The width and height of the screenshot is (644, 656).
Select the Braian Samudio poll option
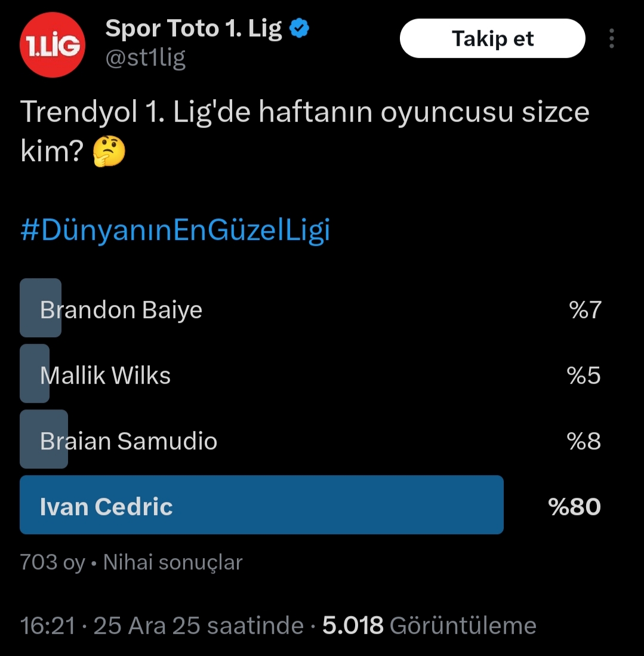tap(128, 441)
